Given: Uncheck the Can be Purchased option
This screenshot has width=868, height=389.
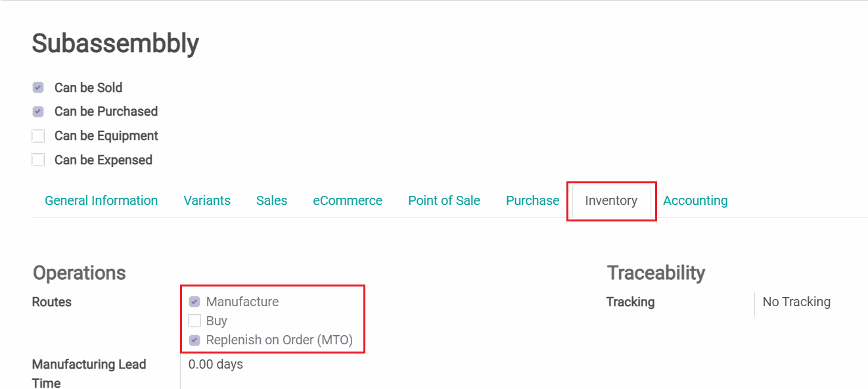Looking at the screenshot, I should pos(38,112).
